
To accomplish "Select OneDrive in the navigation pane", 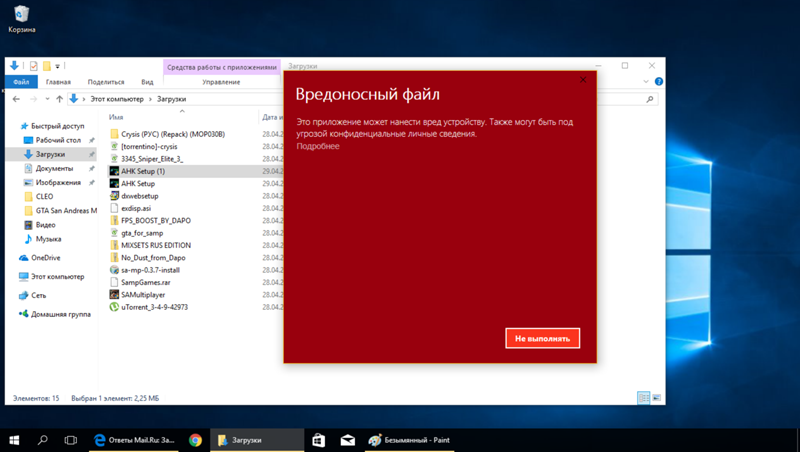I will point(45,258).
